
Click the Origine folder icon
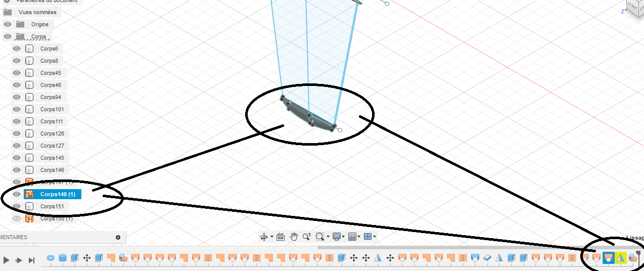[x=20, y=24]
